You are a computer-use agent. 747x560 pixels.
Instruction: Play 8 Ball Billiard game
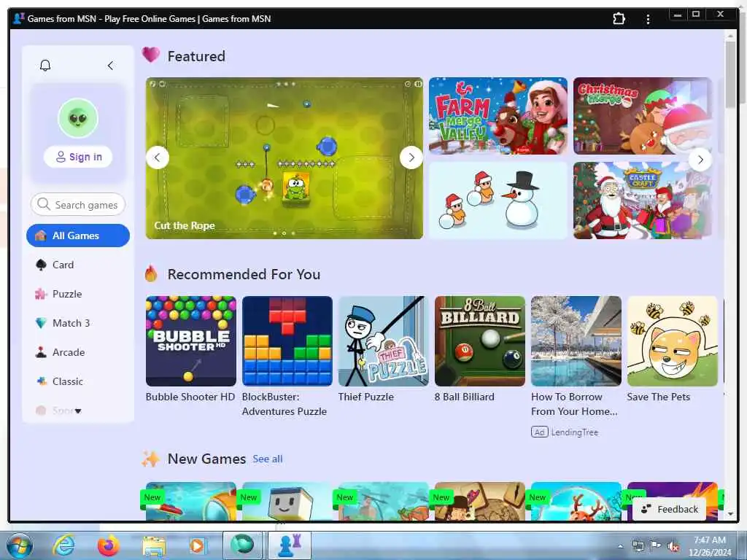(x=480, y=341)
